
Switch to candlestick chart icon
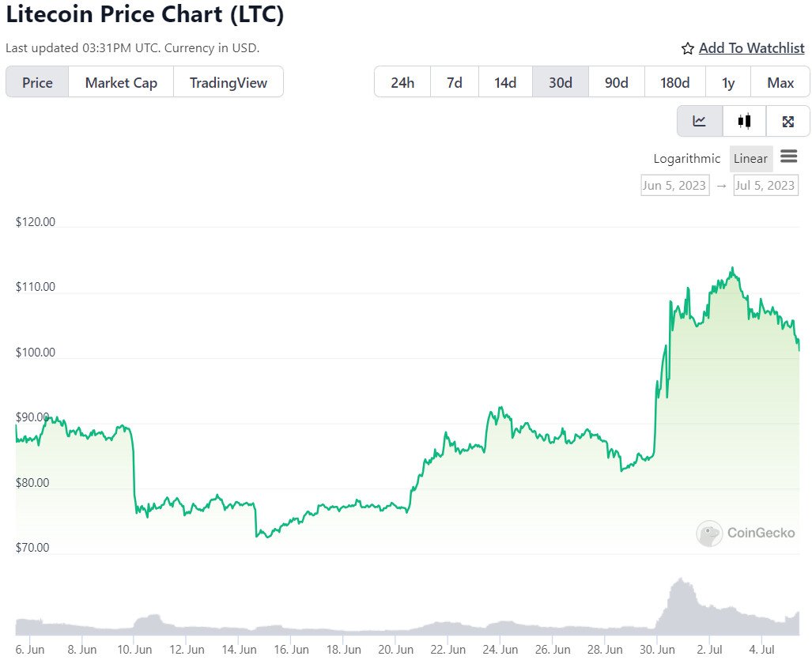pyautogui.click(x=744, y=121)
